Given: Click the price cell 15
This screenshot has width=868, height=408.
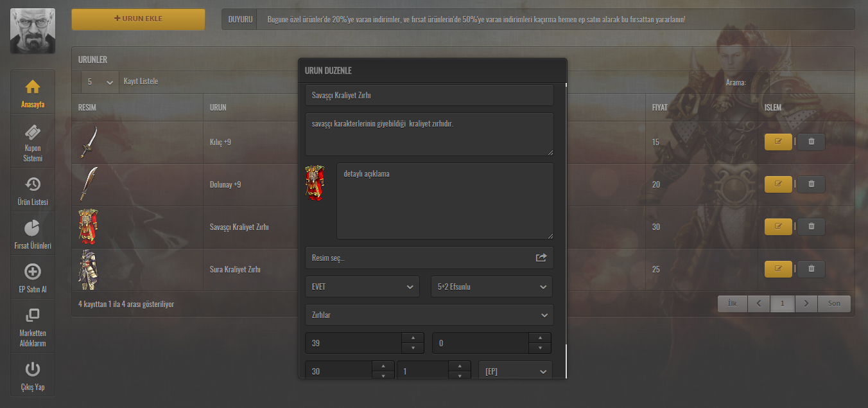Looking at the screenshot, I should (x=655, y=142).
